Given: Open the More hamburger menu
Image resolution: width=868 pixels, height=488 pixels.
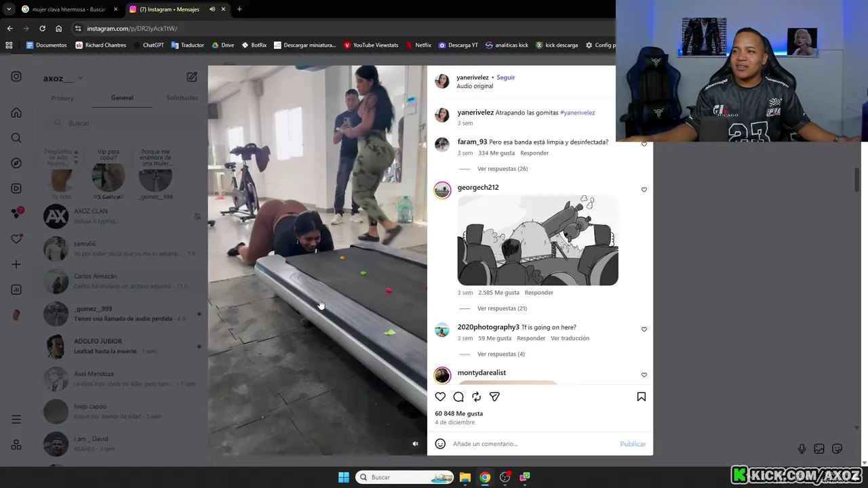Looking at the screenshot, I should pos(16,420).
